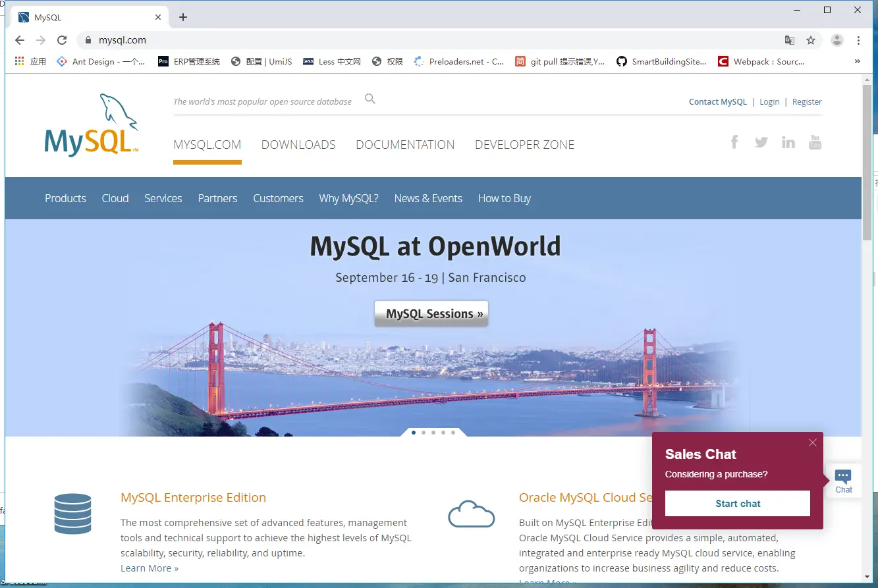Click the Start chat button
Image resolution: width=878 pixels, height=588 pixels.
tap(738, 504)
